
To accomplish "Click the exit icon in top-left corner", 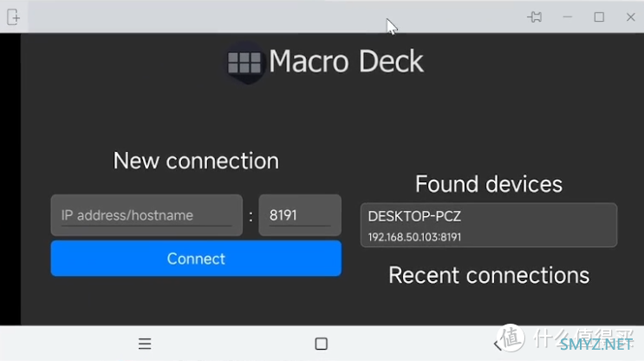I will (13, 16).
